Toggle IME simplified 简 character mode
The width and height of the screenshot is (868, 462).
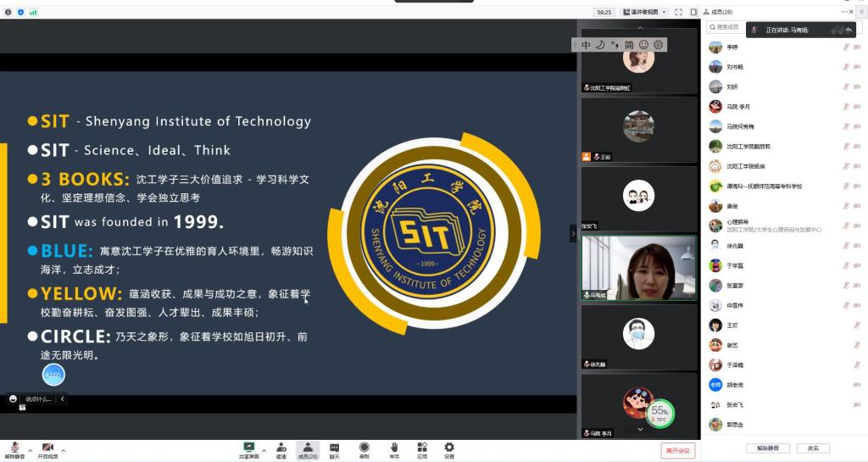coord(629,45)
